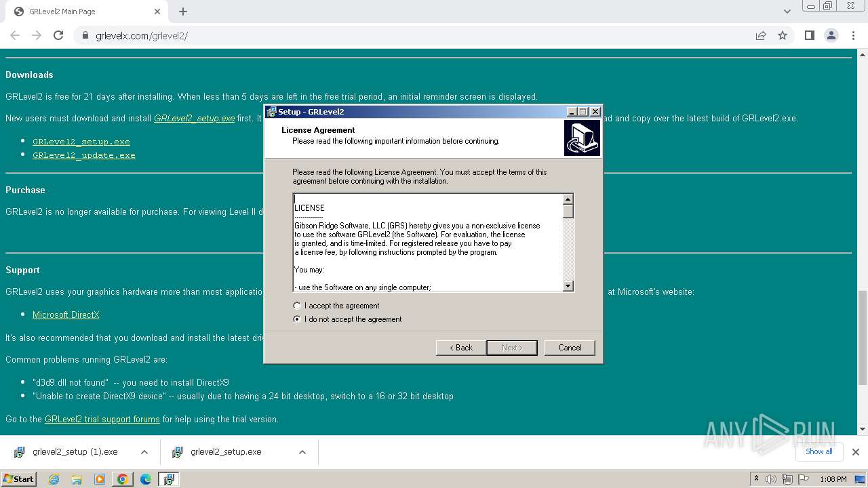Click the address bar URL

[142, 35]
